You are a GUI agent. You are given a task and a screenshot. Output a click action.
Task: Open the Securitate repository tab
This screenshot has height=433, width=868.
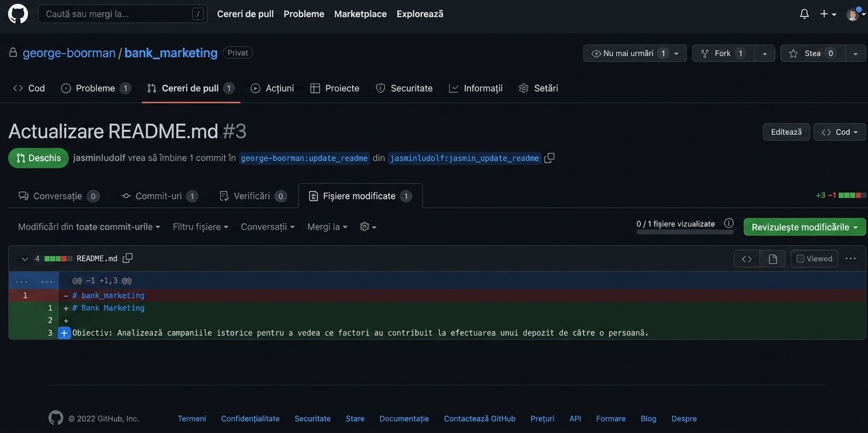pyautogui.click(x=405, y=88)
